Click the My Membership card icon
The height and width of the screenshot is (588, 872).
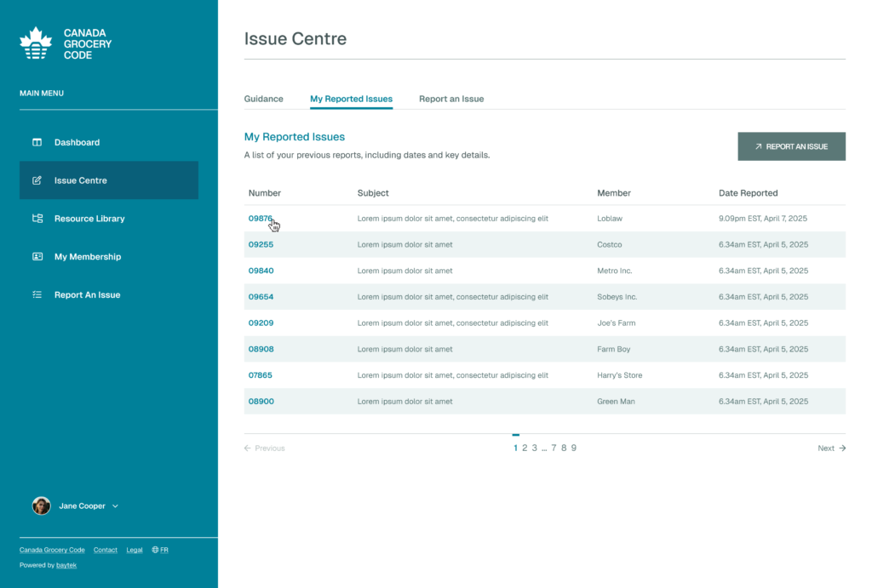tap(37, 257)
